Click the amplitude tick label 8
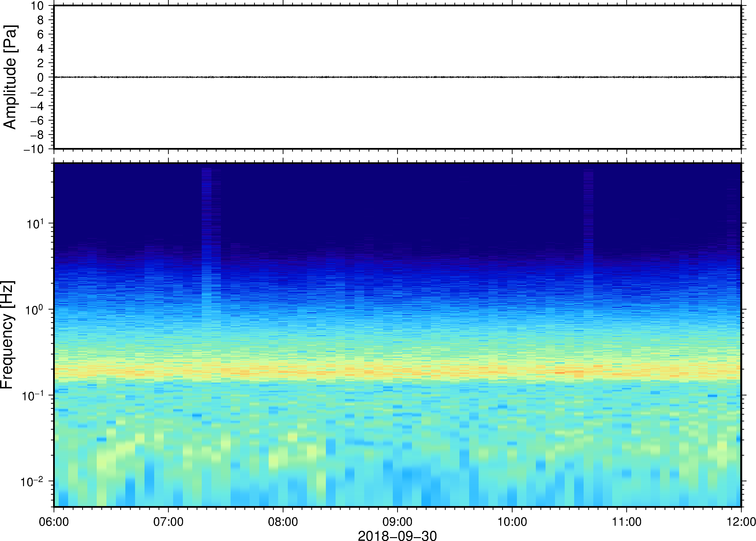The height and width of the screenshot is (541, 756). pos(41,20)
